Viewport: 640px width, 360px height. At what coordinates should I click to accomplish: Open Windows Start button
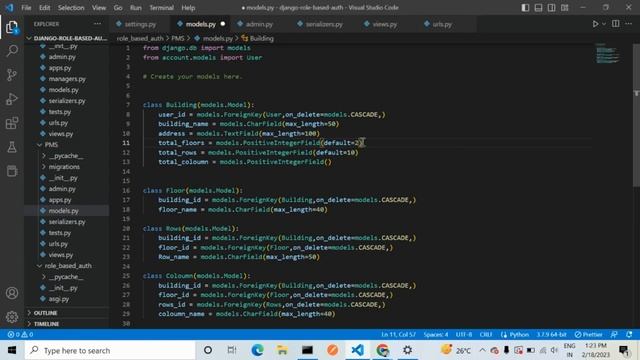tap(12, 350)
